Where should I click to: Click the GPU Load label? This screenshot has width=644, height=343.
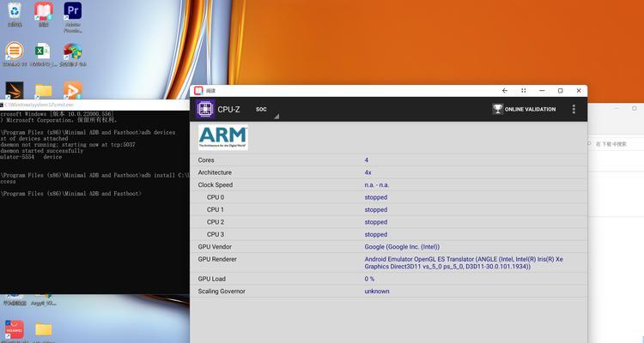tap(211, 279)
